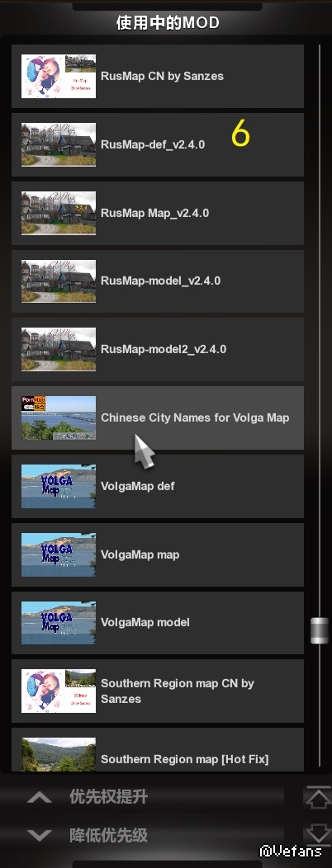The image size is (332, 868).
Task: Click the VolgaMap model thumbnail icon
Action: pyautogui.click(x=58, y=623)
